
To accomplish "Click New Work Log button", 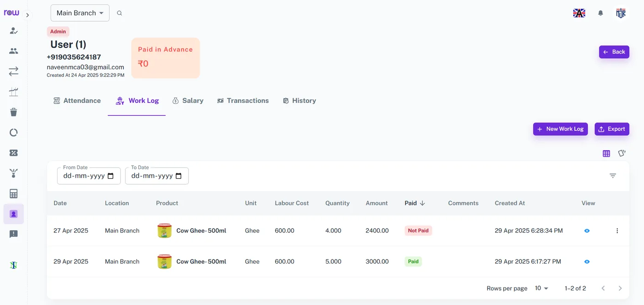I will click(560, 129).
